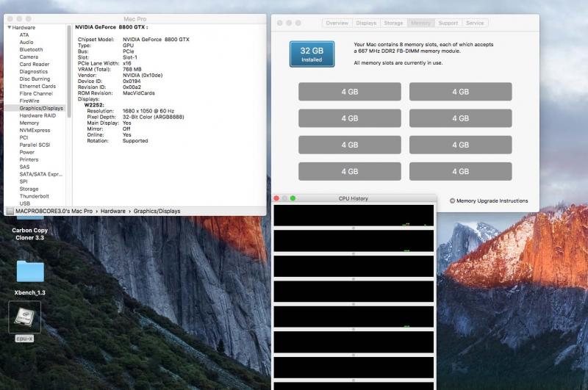Screen dimensions: 588x390
Task: Click the sidebar vertical scrollbar
Action: pos(69,73)
